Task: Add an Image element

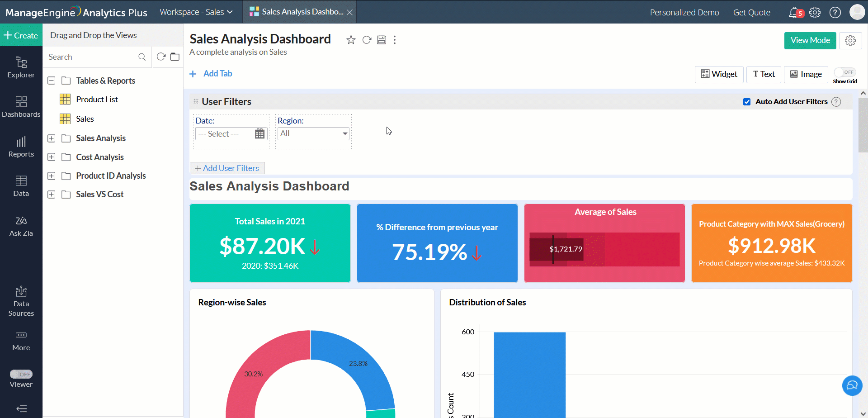Action: (x=806, y=74)
